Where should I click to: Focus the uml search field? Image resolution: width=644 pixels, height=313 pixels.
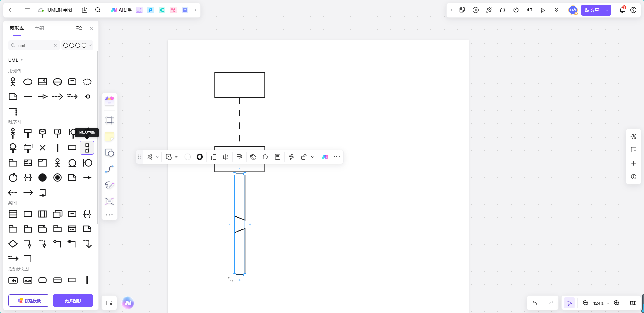(34, 45)
